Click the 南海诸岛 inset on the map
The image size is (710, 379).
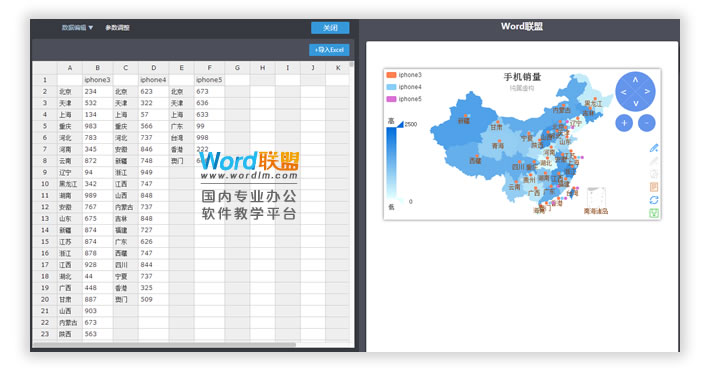tap(596, 201)
